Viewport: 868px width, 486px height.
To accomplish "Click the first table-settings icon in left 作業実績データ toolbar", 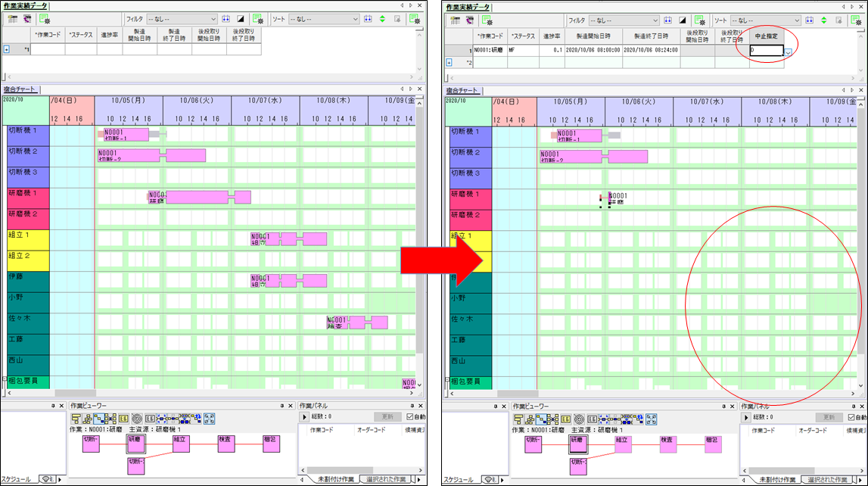I will tap(13, 19).
